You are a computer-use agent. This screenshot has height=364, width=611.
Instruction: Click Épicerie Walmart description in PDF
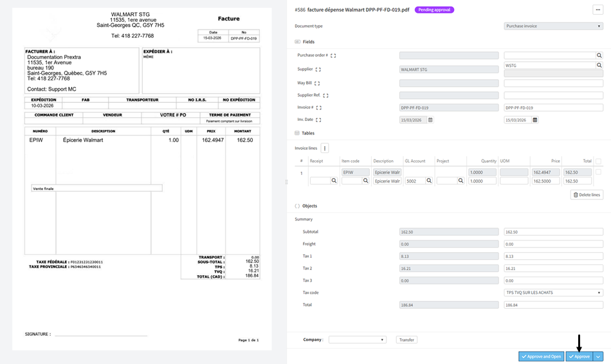(x=83, y=140)
